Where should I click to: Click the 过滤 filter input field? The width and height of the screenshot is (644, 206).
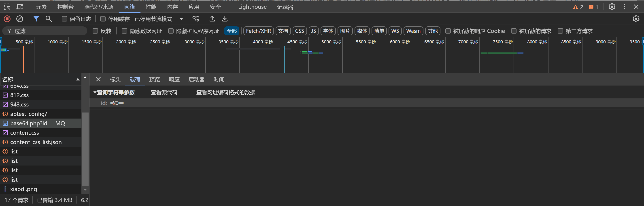click(47, 31)
